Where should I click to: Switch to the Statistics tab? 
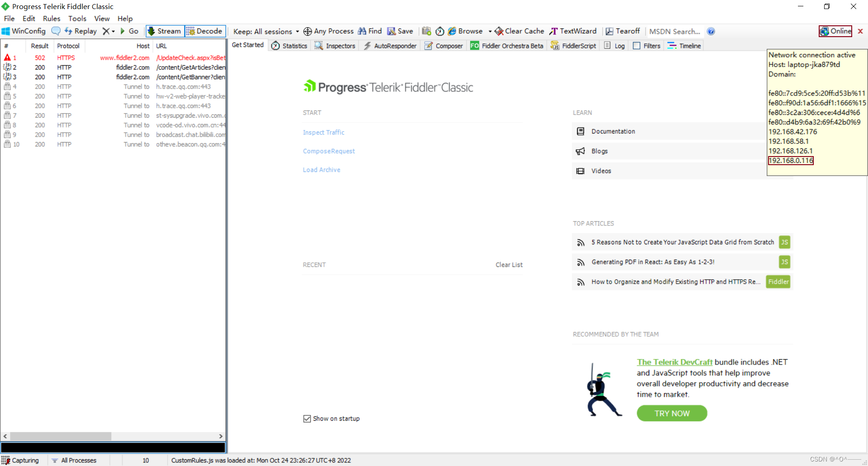[x=289, y=46]
